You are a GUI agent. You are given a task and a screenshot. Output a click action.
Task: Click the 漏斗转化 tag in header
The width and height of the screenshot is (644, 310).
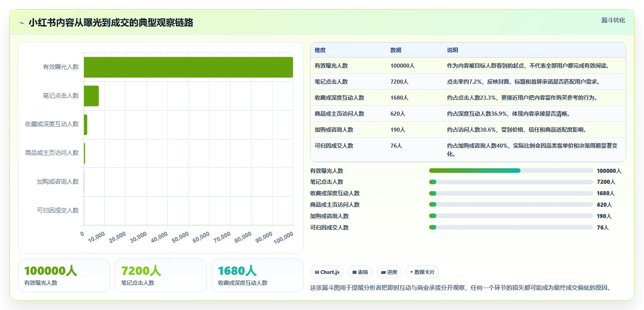613,20
